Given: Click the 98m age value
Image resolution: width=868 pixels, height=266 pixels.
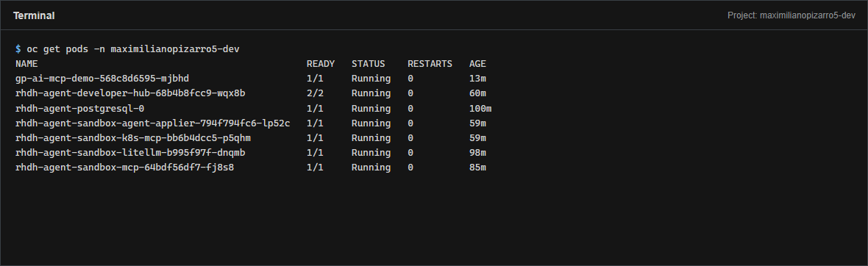Looking at the screenshot, I should pos(477,152).
